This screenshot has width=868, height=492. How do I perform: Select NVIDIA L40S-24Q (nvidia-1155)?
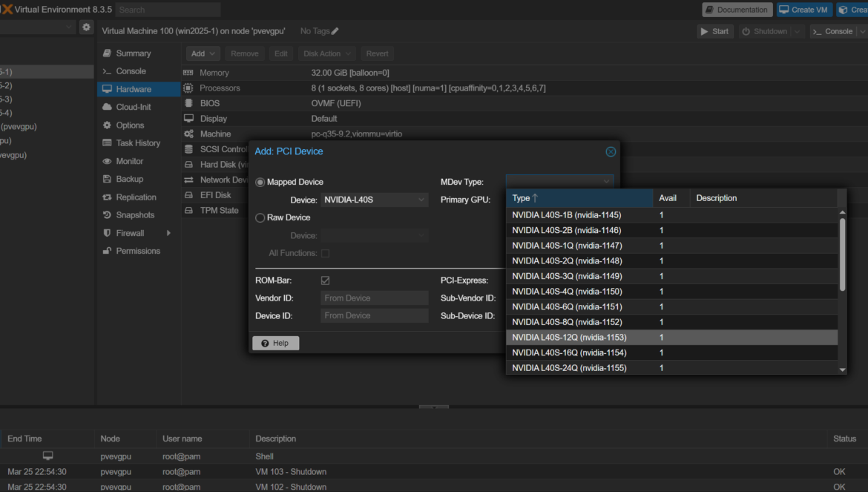pyautogui.click(x=672, y=368)
